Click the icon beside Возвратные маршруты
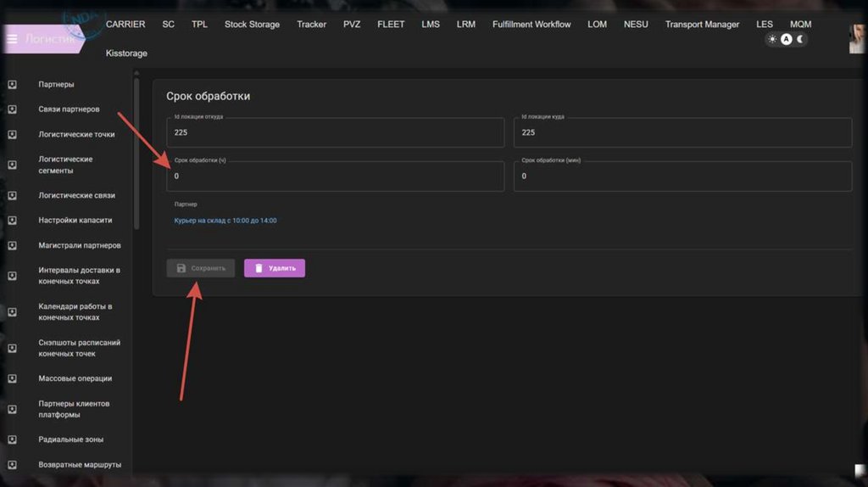Viewport: 868px width, 487px height. (12, 465)
